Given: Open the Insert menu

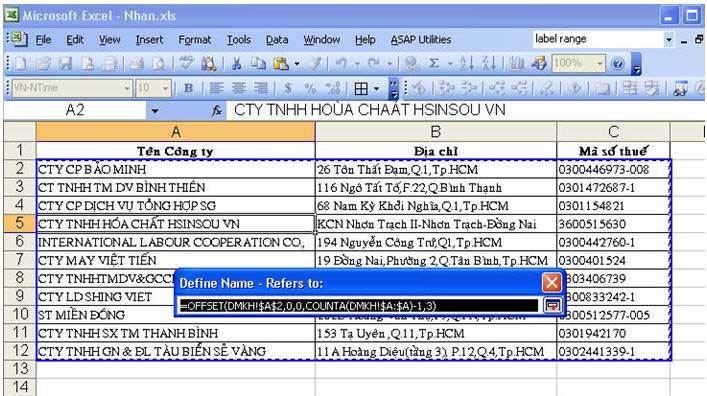Looking at the screenshot, I should 149,40.
